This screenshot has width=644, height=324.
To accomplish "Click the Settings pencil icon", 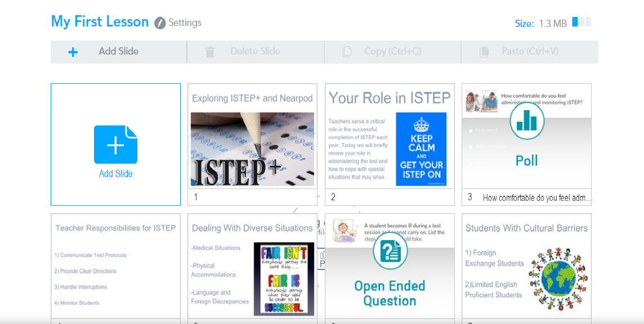I will coord(160,23).
